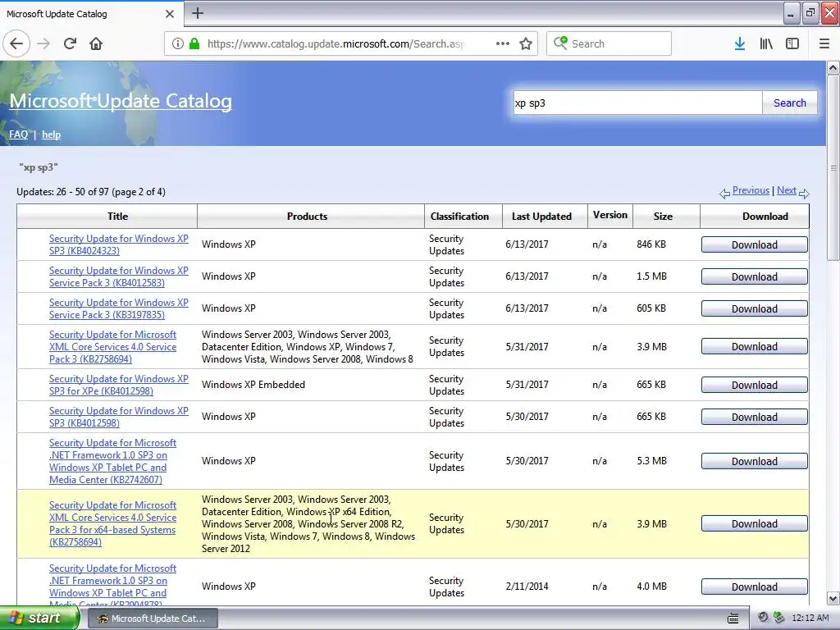This screenshot has width=840, height=630.
Task: Show the sidebars icon
Action: (x=792, y=44)
